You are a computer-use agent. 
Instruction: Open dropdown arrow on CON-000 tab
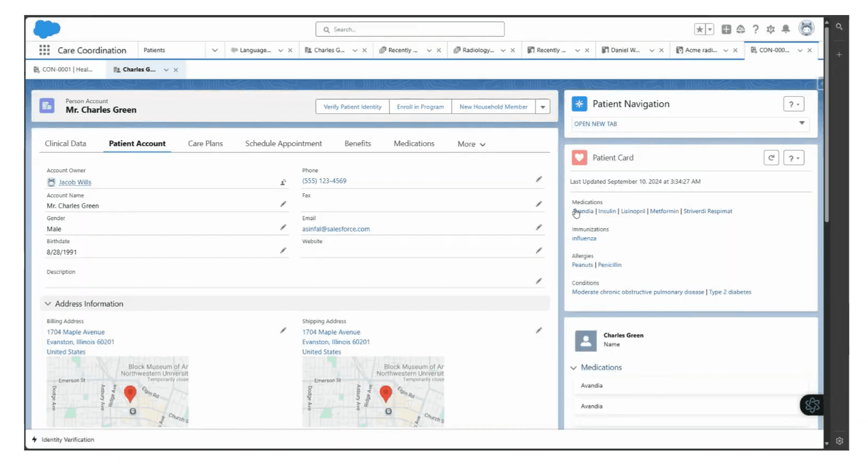click(799, 50)
